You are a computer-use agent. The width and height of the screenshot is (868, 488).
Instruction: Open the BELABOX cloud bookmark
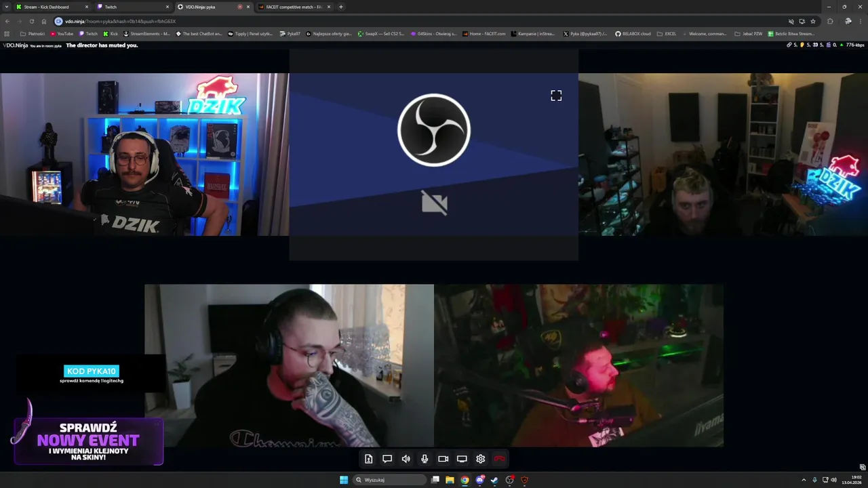(x=633, y=33)
